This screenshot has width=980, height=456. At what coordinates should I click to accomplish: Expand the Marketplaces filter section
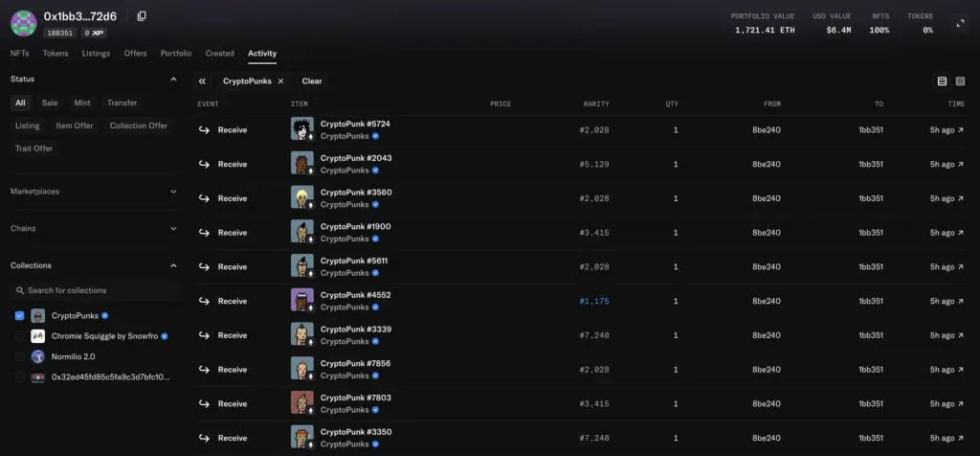coord(173,192)
